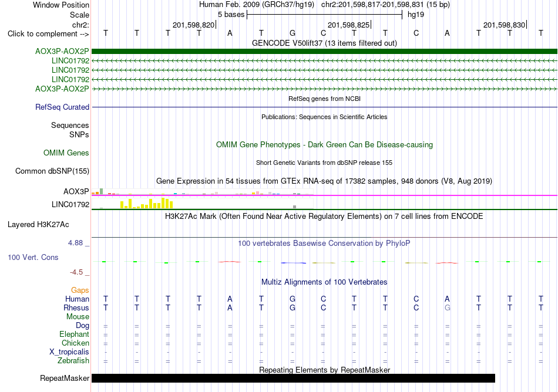
Task: Open OMIM Gene Phenotypes track title
Action: (324, 144)
